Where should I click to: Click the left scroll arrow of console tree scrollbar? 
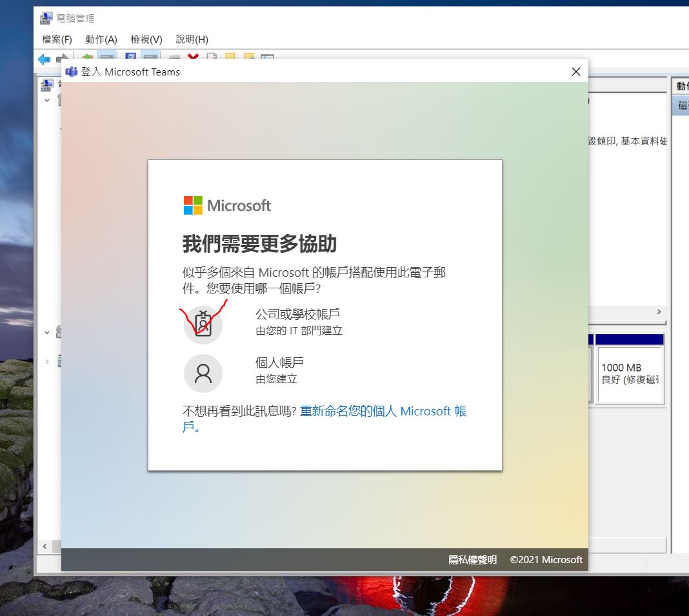tap(45, 546)
